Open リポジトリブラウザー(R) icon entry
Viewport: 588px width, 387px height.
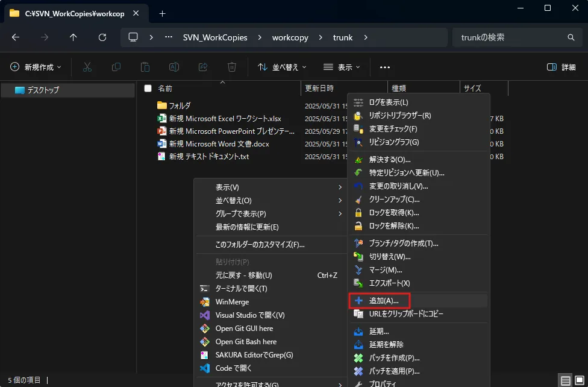358,116
